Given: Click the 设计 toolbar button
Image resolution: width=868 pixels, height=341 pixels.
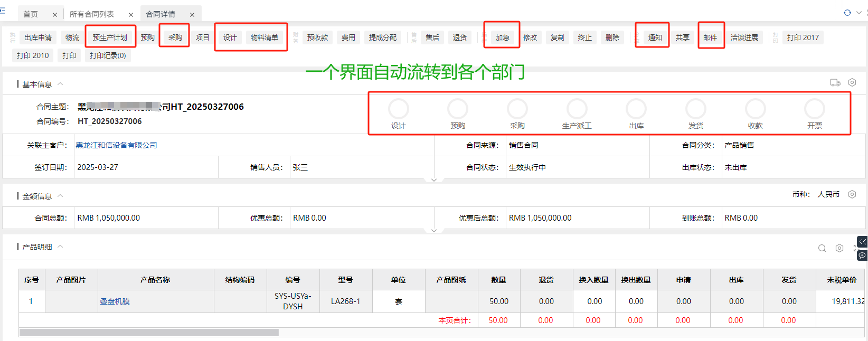Looking at the screenshot, I should tap(230, 37).
